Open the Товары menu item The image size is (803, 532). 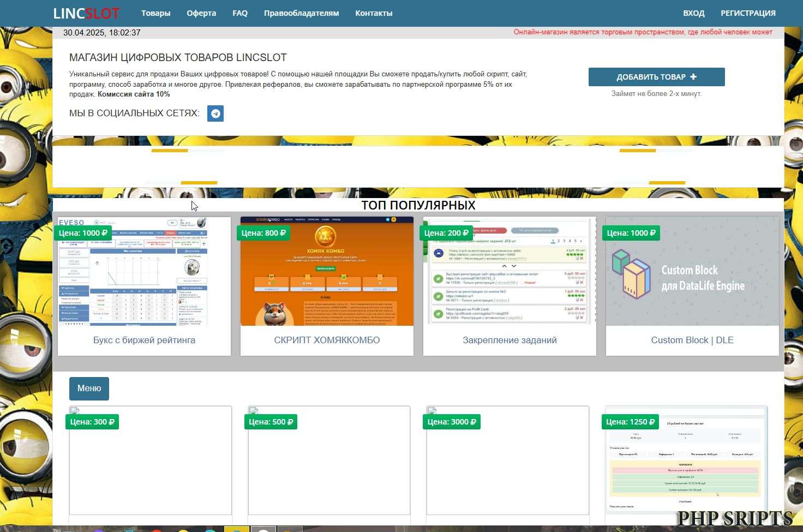tap(155, 13)
